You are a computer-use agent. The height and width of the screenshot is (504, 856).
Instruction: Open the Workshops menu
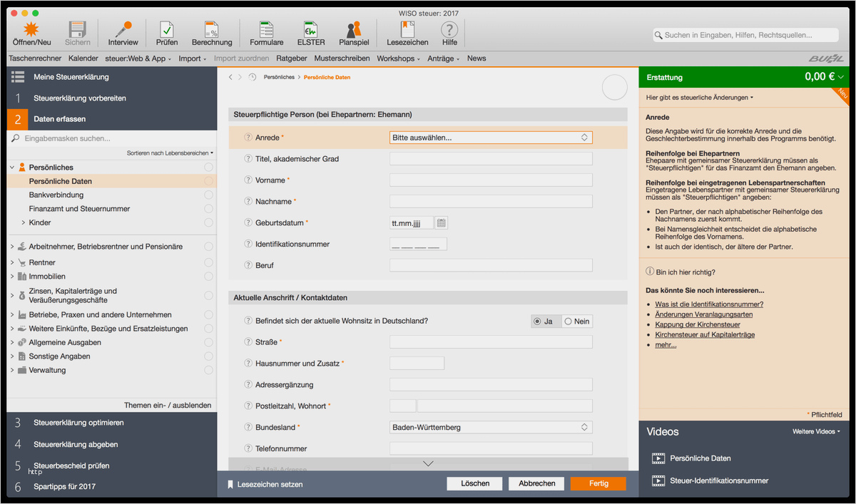pyautogui.click(x=398, y=58)
